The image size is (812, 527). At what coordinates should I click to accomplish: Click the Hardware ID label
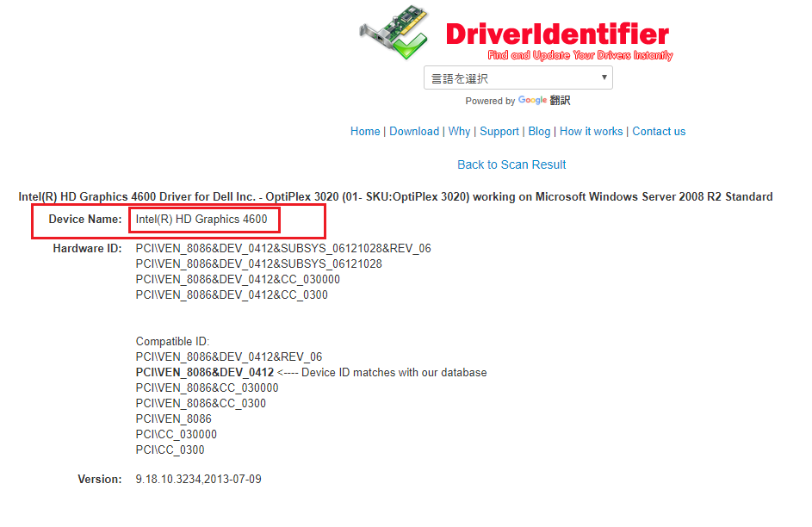click(x=87, y=249)
